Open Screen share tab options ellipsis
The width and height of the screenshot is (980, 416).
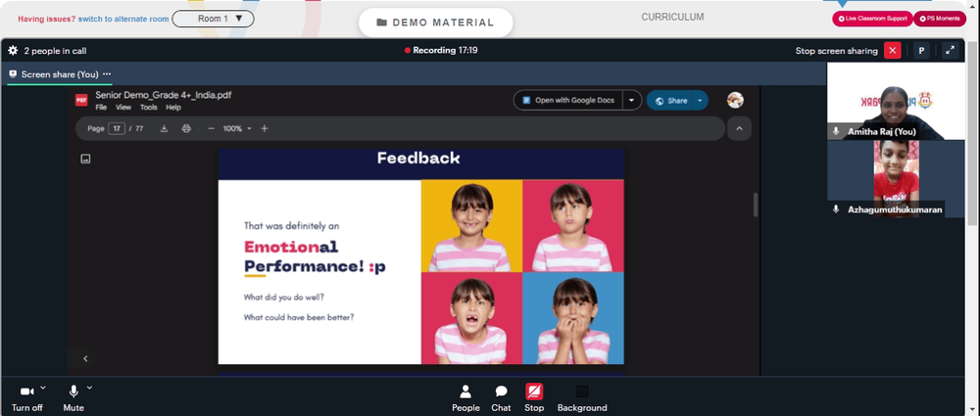pyautogui.click(x=107, y=73)
